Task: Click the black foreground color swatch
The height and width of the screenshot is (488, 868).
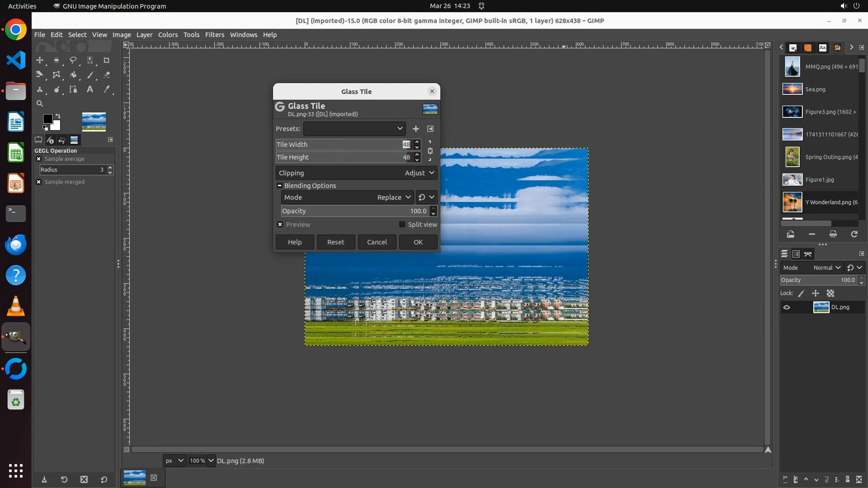Action: click(47, 118)
